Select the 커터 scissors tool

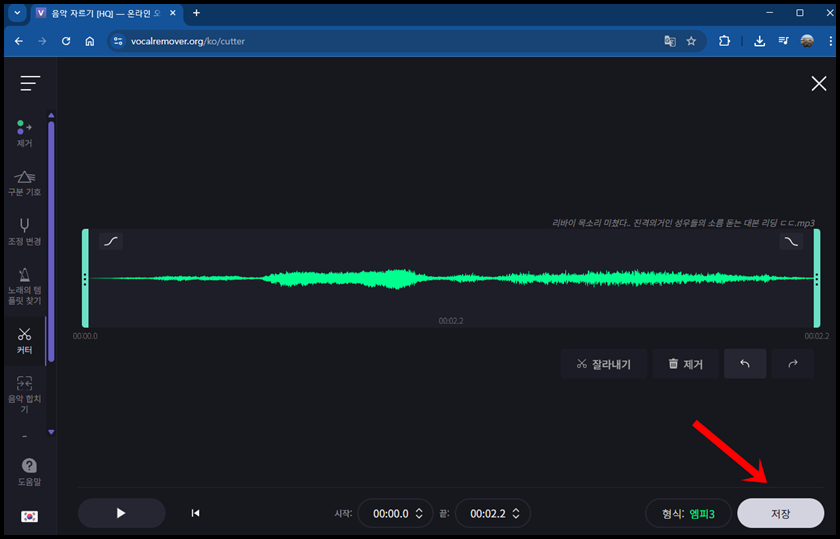click(x=25, y=341)
